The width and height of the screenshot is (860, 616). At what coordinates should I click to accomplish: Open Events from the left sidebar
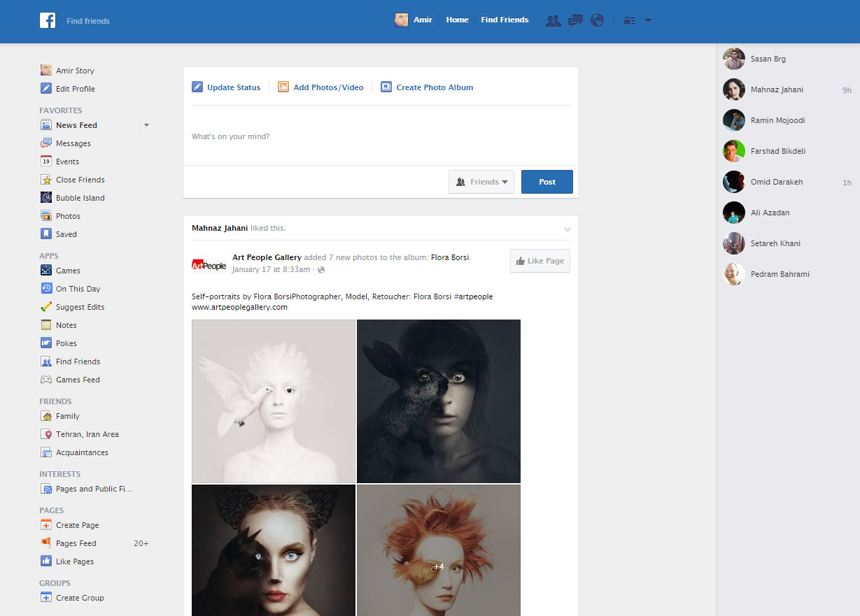pos(66,161)
